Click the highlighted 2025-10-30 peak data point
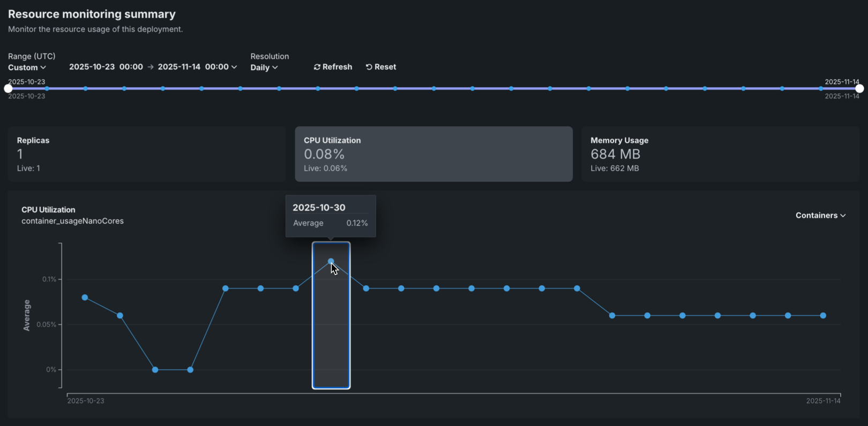This screenshot has height=426, width=868. coord(331,261)
